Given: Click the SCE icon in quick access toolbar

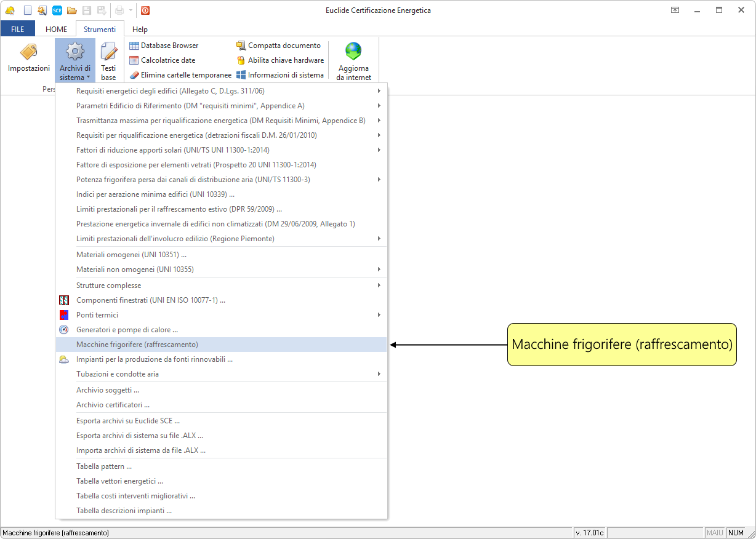Looking at the screenshot, I should tap(57, 10).
